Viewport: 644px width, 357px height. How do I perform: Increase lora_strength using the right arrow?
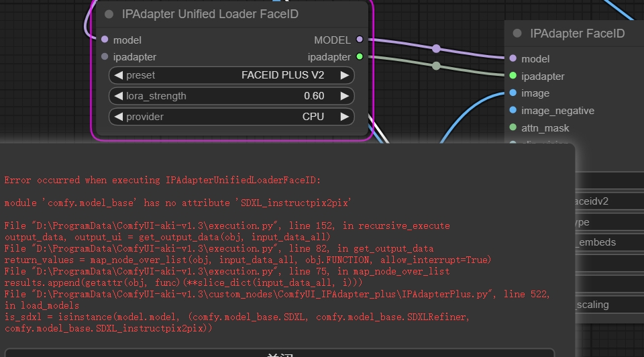pyautogui.click(x=344, y=96)
